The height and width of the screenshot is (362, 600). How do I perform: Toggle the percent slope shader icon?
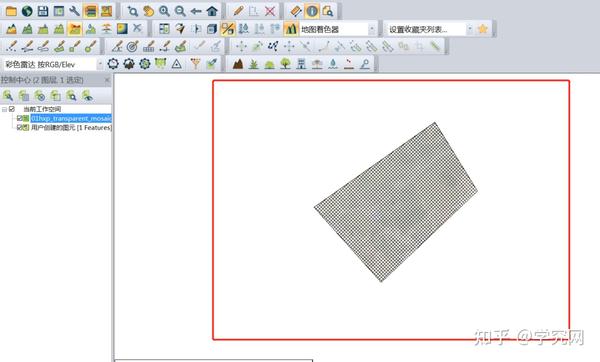(228, 29)
